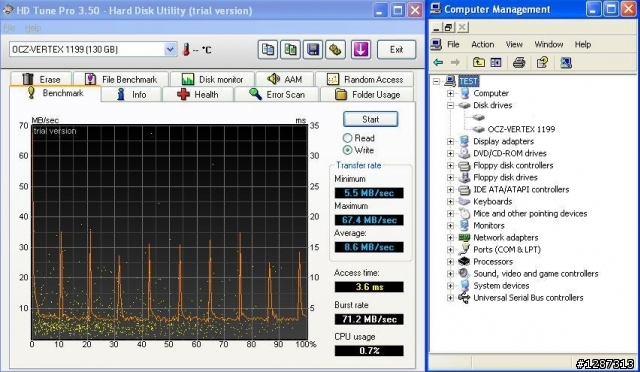Open the HD Tune options wrench icon
Image resolution: width=640 pixels, height=372 pixels.
336,50
